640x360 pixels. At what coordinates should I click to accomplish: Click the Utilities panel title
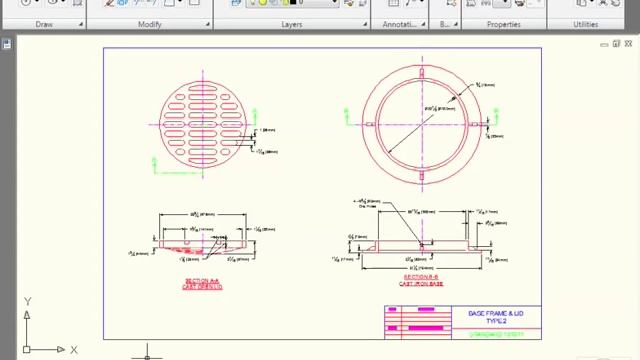tap(585, 24)
